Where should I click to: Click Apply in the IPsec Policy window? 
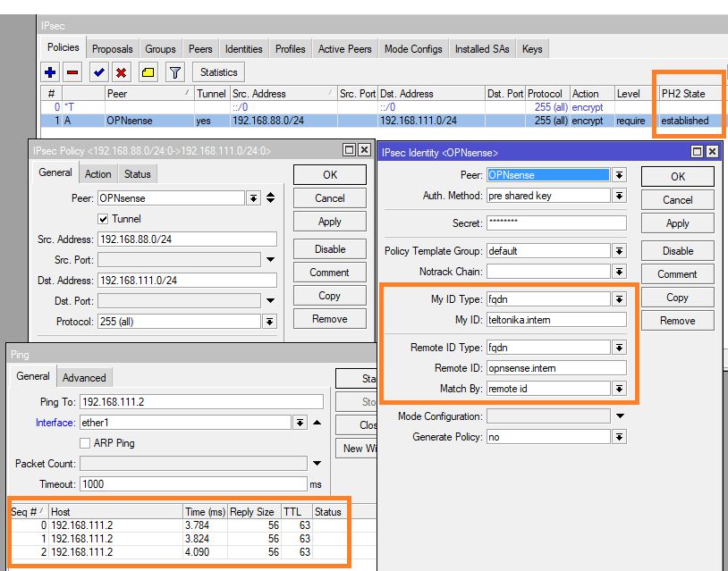tap(330, 222)
